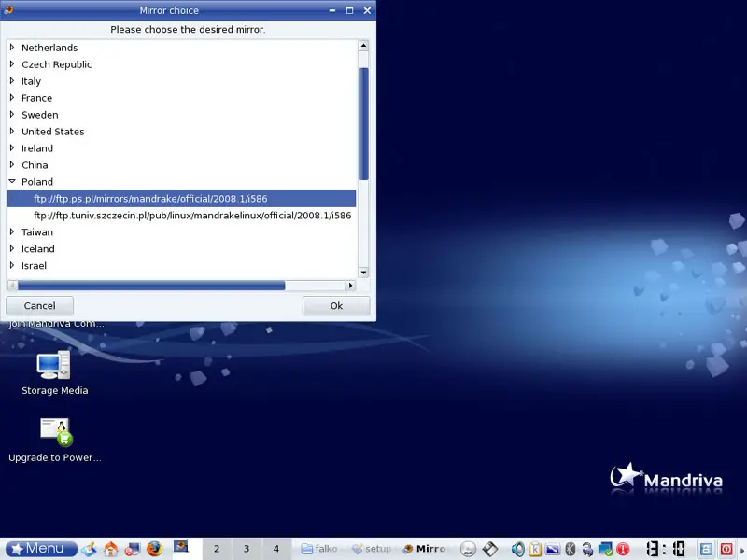Expand the Israel mirror group
Image resolution: width=747 pixels, height=560 pixels.
tap(12, 265)
